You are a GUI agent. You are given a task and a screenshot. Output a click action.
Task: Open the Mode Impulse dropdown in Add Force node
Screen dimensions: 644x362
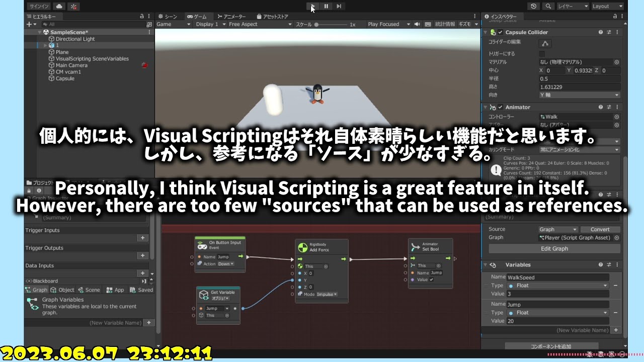327,294
